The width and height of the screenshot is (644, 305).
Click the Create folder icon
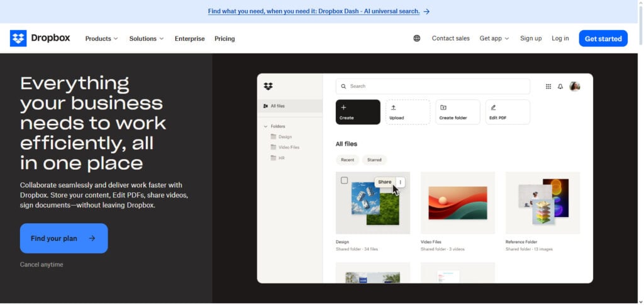443,108
